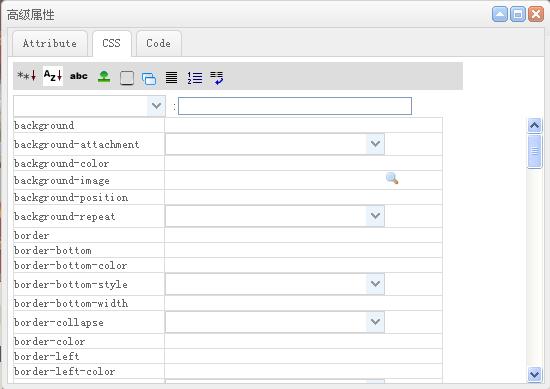Click the background value cell
This screenshot has width=550, height=389.
(x=303, y=125)
